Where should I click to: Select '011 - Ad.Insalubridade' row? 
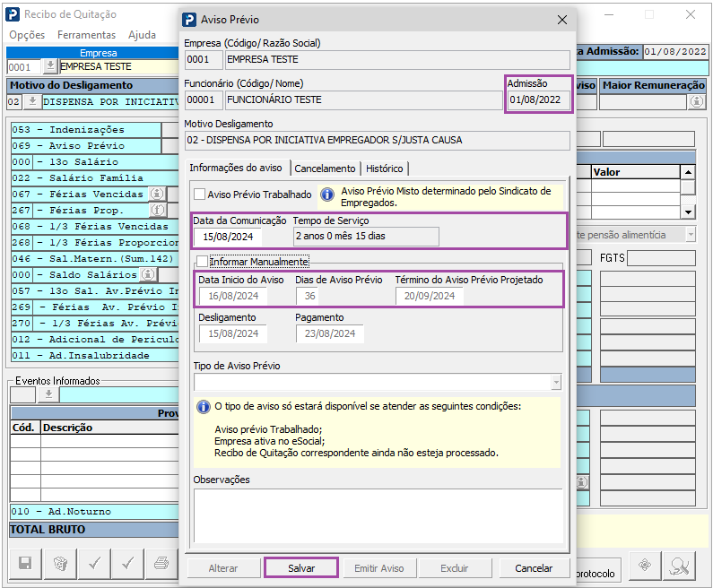pyautogui.click(x=95, y=355)
